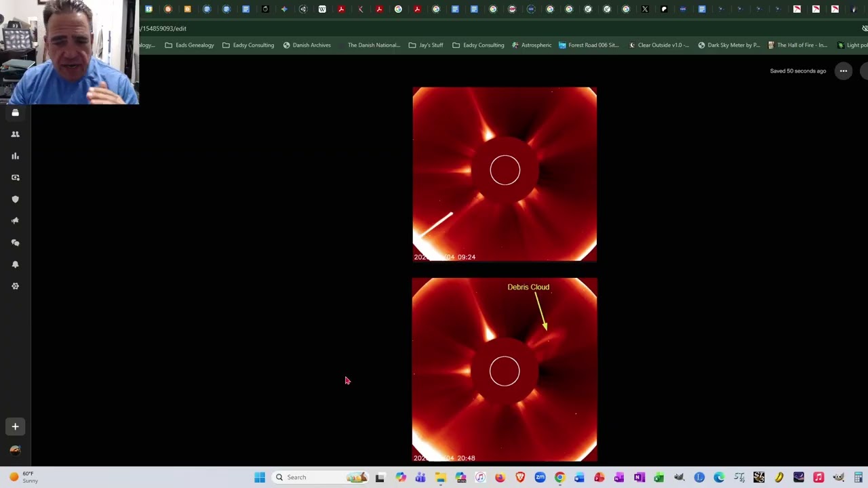
Task: Open the Clear Outside v1.0 bookmark
Action: [x=659, y=45]
